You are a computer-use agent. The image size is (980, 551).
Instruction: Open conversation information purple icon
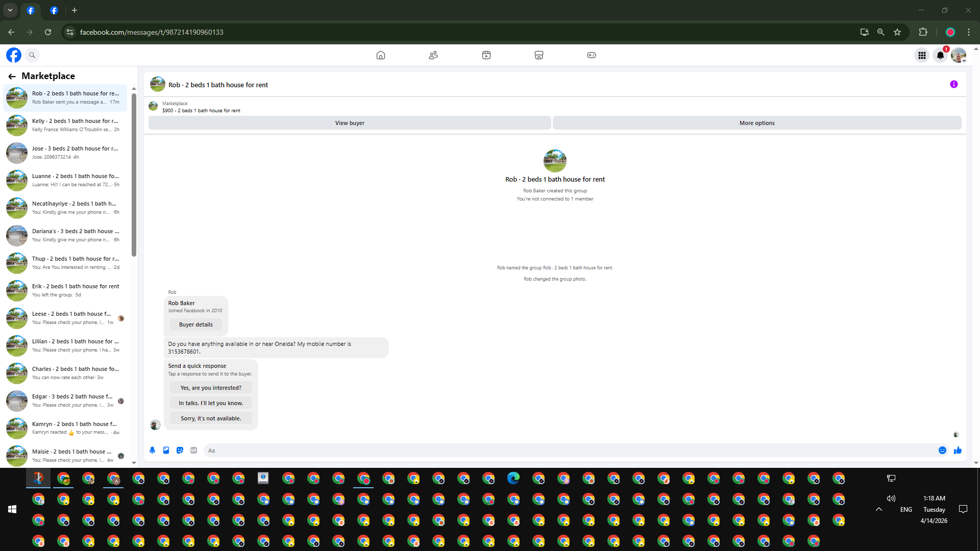[x=953, y=85]
